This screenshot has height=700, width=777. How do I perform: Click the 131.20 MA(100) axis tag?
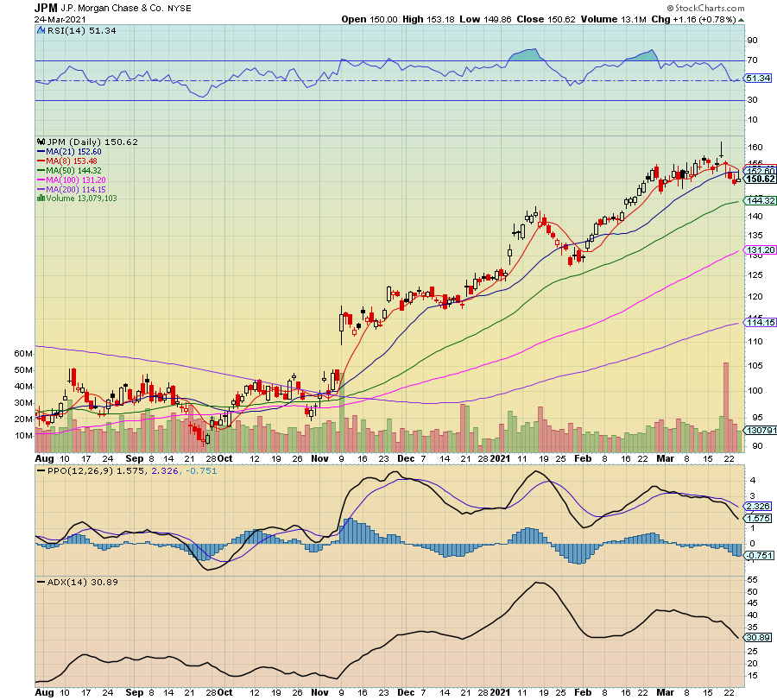(761, 249)
